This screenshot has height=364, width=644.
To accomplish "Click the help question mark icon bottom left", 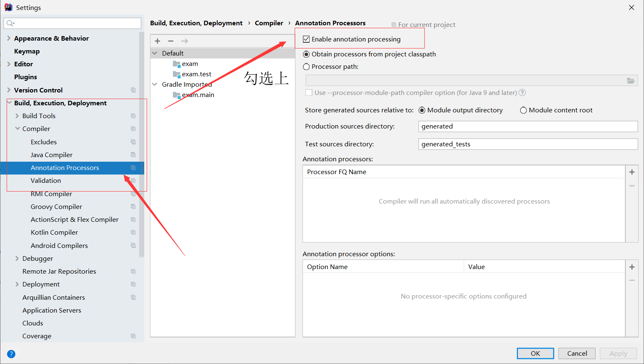I will pyautogui.click(x=11, y=354).
